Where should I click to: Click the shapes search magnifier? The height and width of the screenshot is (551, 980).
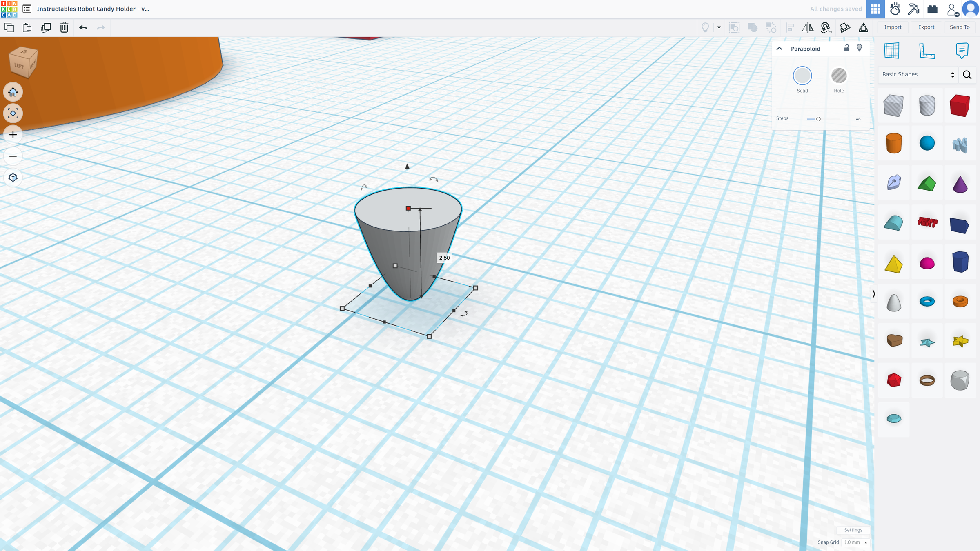click(x=967, y=74)
